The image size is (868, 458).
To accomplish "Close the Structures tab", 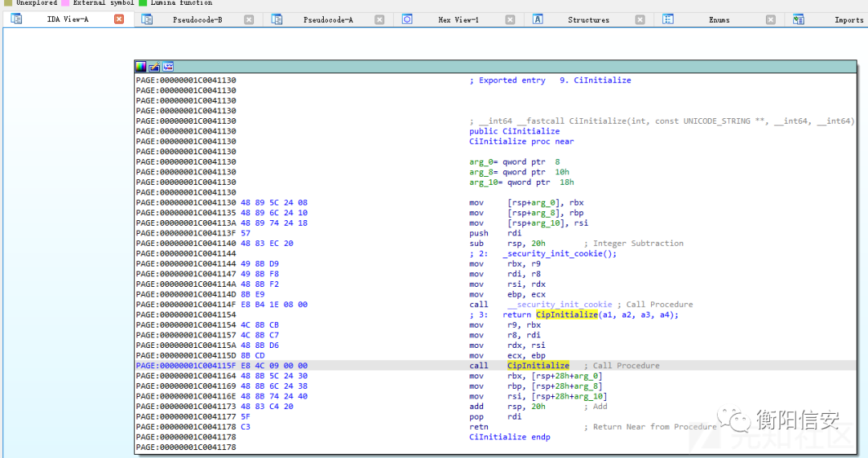I will pyautogui.click(x=640, y=20).
